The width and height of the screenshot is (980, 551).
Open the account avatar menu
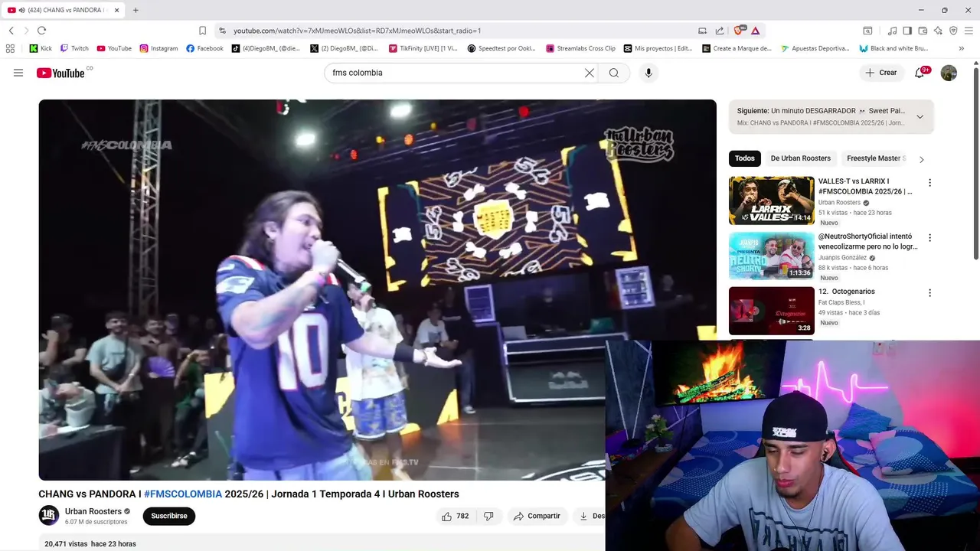pos(949,73)
